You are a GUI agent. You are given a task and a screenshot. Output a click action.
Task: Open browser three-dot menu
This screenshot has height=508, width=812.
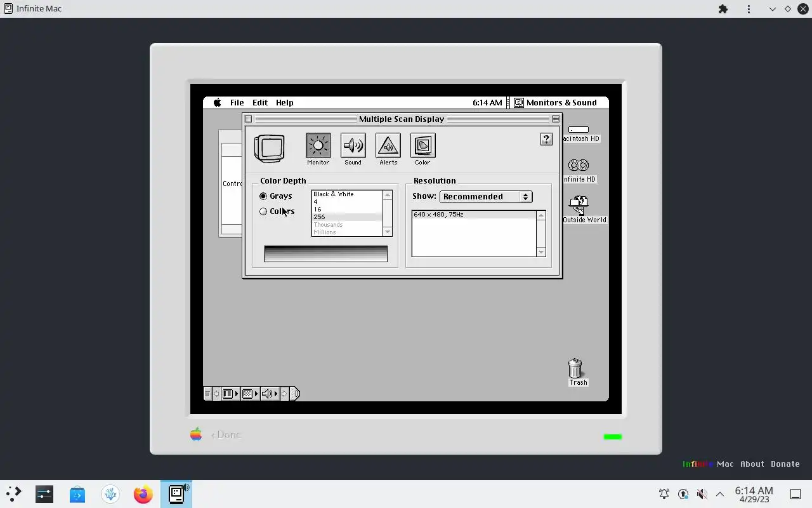[x=749, y=9]
